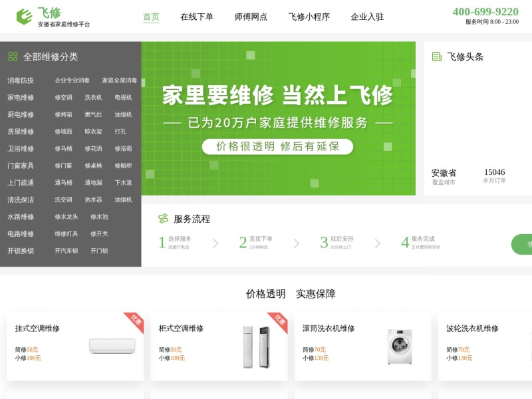Screen dimensions: 532x399
Task: Choose 热水器 cleaning link
Action: 93,199
